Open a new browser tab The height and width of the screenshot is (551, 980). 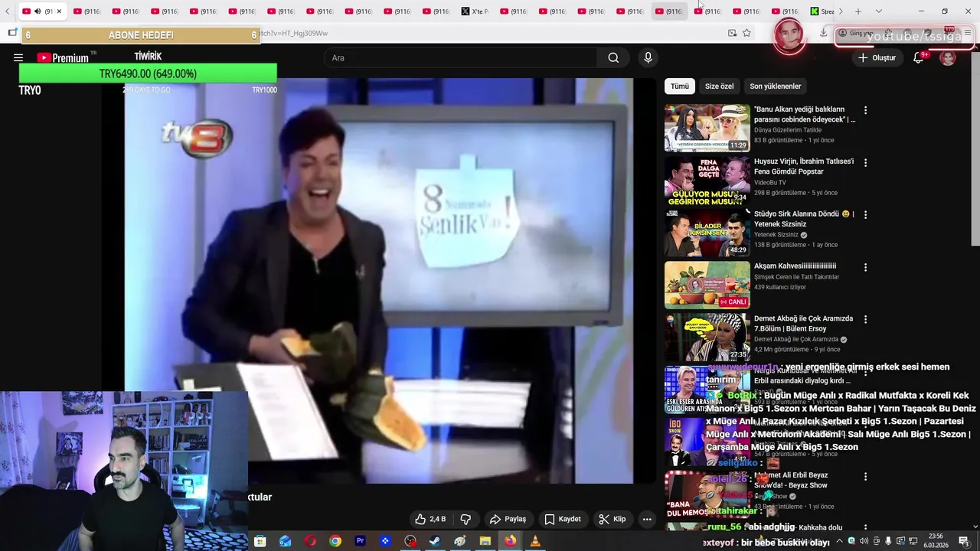[858, 11]
